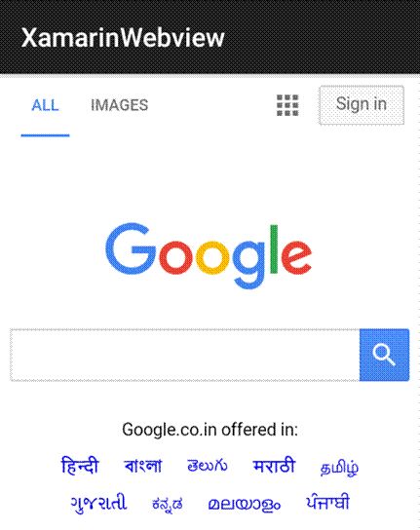Select the ALL tab
Viewport: 420px width, 530px height.
46,105
